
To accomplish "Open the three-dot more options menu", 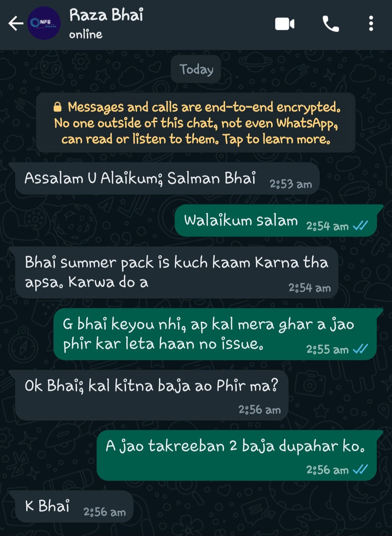I will (x=371, y=24).
